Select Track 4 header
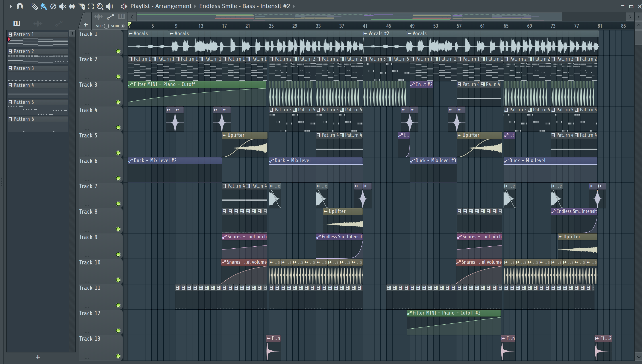Screen dimensions: 642x364 point(101,119)
